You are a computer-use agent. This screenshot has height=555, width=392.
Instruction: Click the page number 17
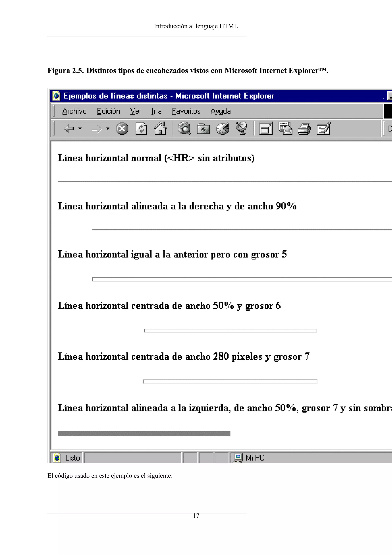coord(196,516)
